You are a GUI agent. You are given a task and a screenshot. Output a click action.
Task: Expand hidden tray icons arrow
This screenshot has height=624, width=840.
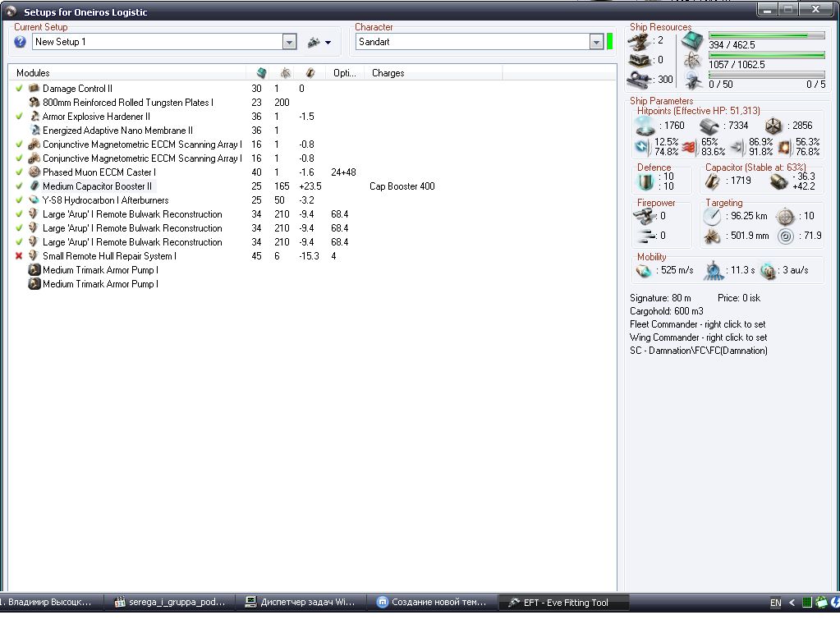(792, 603)
